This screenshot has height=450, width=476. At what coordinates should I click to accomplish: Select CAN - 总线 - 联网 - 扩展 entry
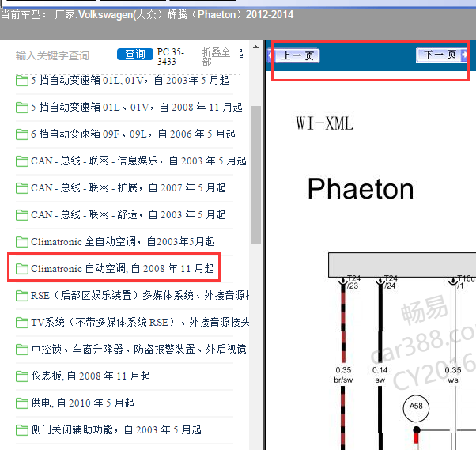[x=128, y=188]
